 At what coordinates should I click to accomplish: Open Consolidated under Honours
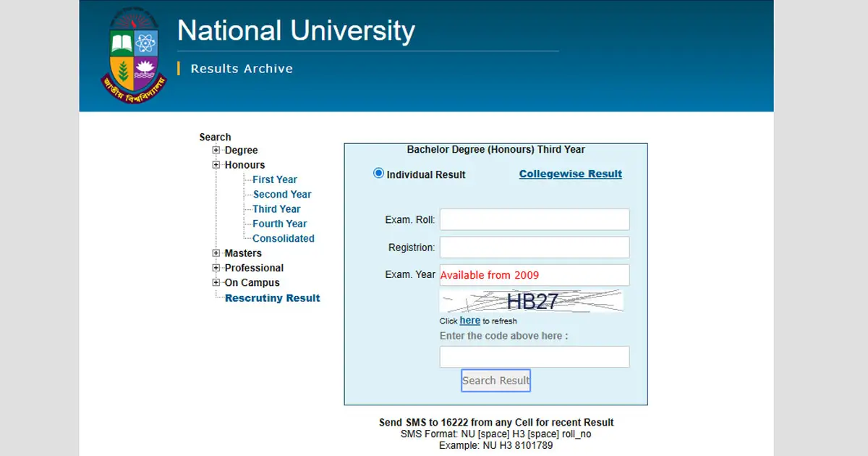coord(284,238)
